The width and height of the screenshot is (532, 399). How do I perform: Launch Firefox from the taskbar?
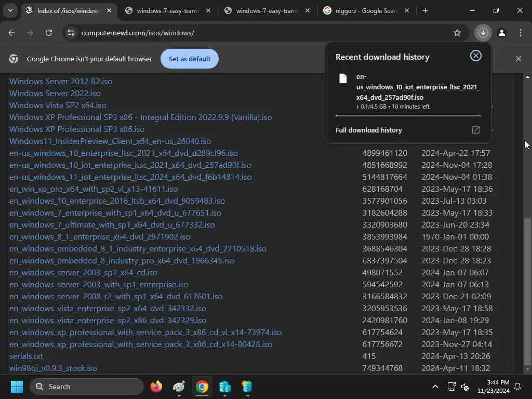click(x=156, y=387)
